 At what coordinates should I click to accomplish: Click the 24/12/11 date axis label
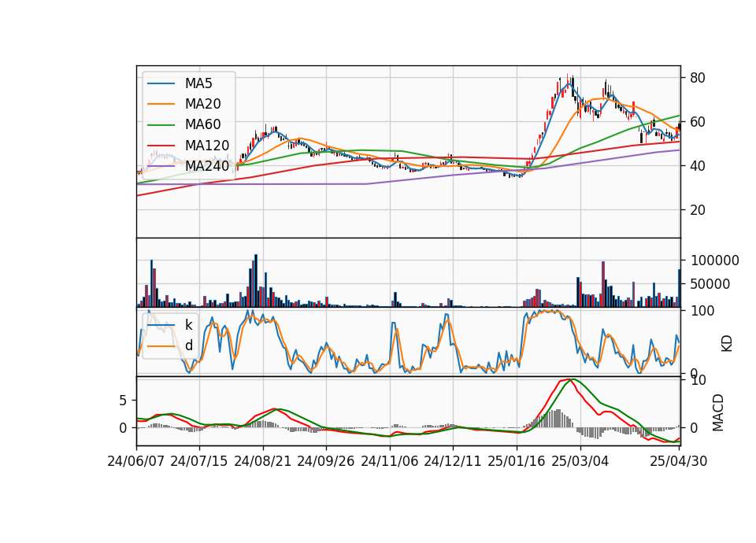click(453, 461)
